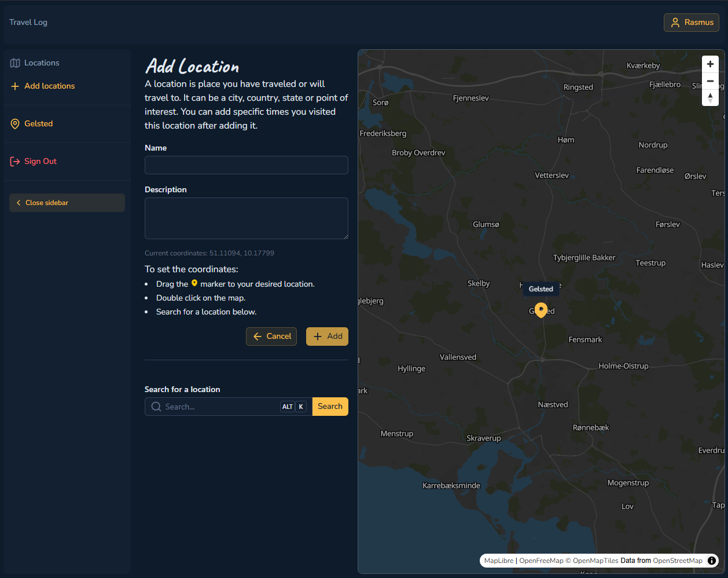
Task: Click the plus icon beside Add locations
Action: coord(14,86)
